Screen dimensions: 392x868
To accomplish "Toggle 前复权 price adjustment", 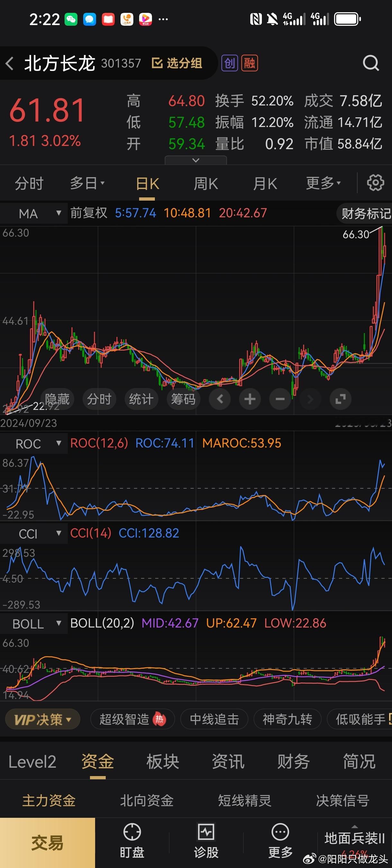I will [x=89, y=213].
